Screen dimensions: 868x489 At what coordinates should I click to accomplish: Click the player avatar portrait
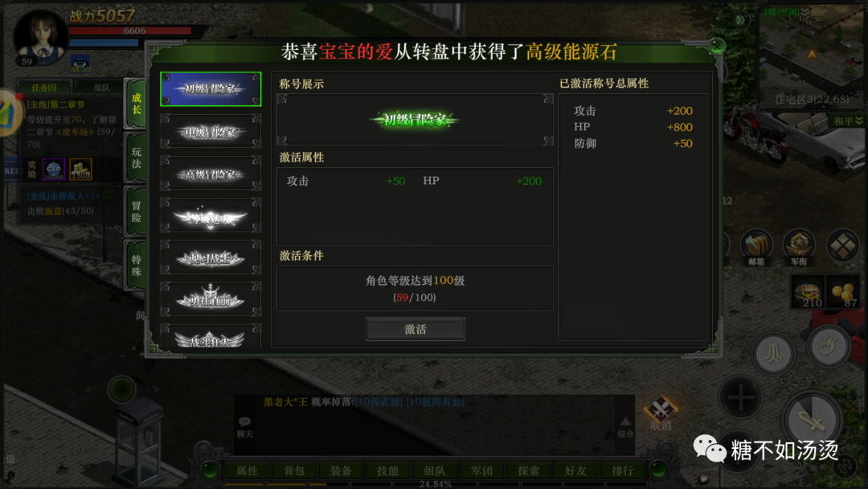click(40, 36)
